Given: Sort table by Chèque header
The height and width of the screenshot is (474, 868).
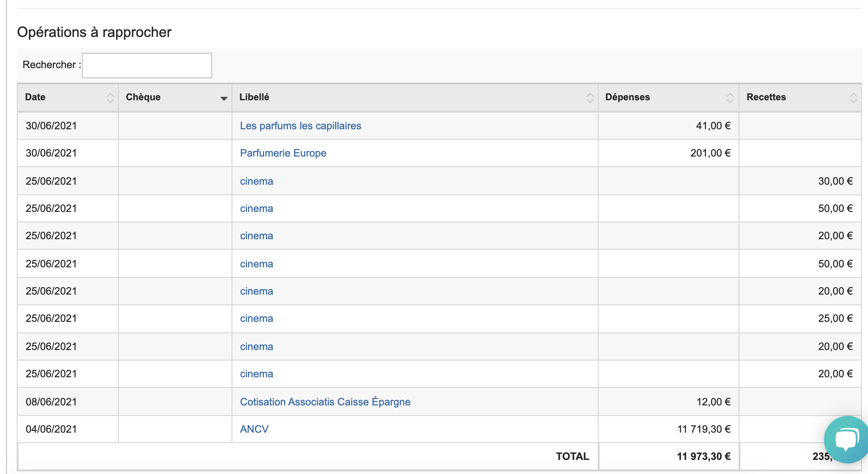Looking at the screenshot, I should click(143, 97).
